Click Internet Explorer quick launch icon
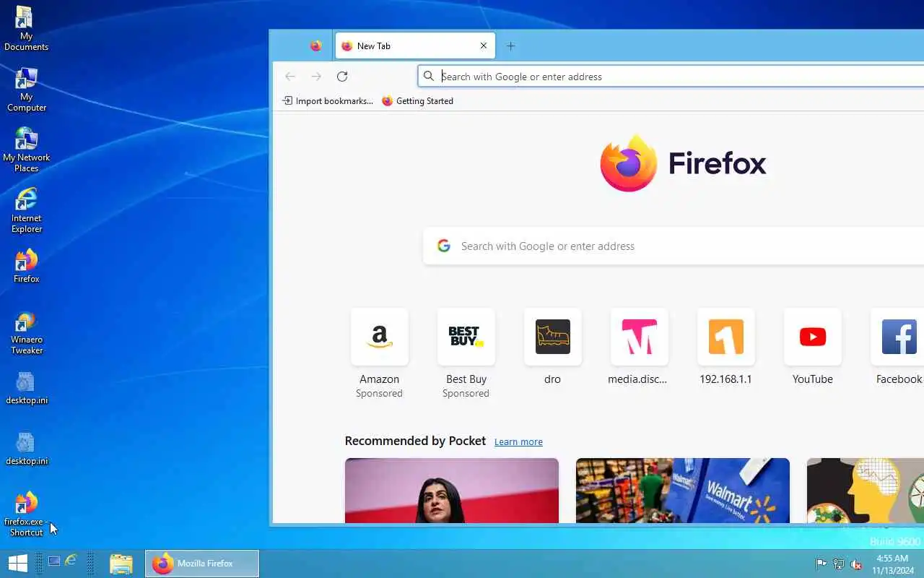Image resolution: width=924 pixels, height=578 pixels. tap(71, 561)
